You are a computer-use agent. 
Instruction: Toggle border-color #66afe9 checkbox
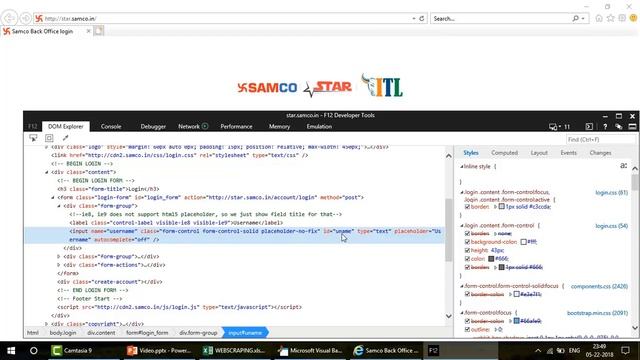pos(467,321)
